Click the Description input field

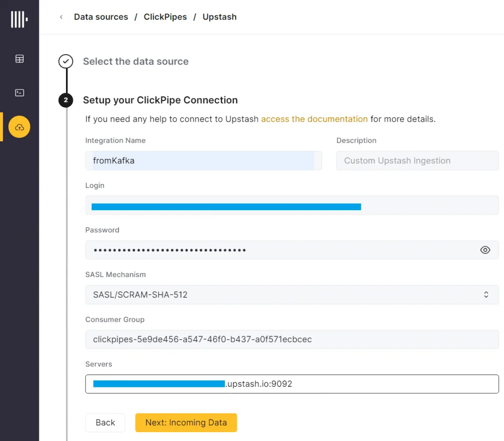[417, 161]
